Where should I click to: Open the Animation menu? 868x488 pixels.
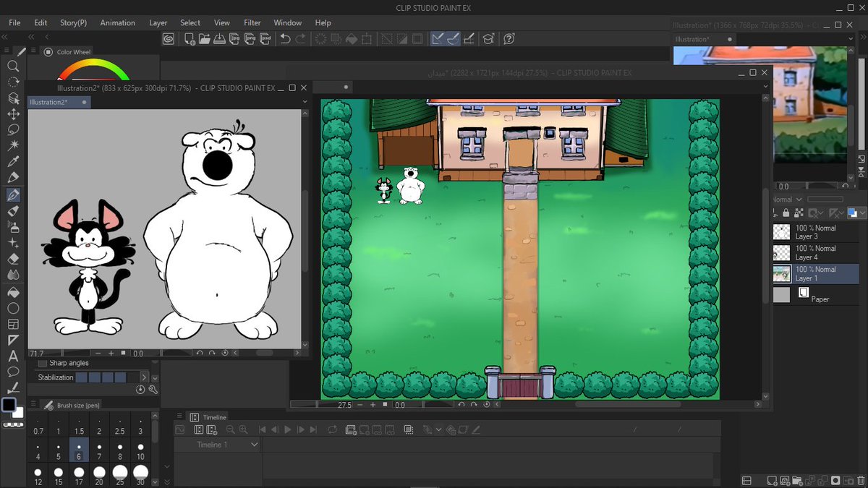pyautogui.click(x=118, y=22)
